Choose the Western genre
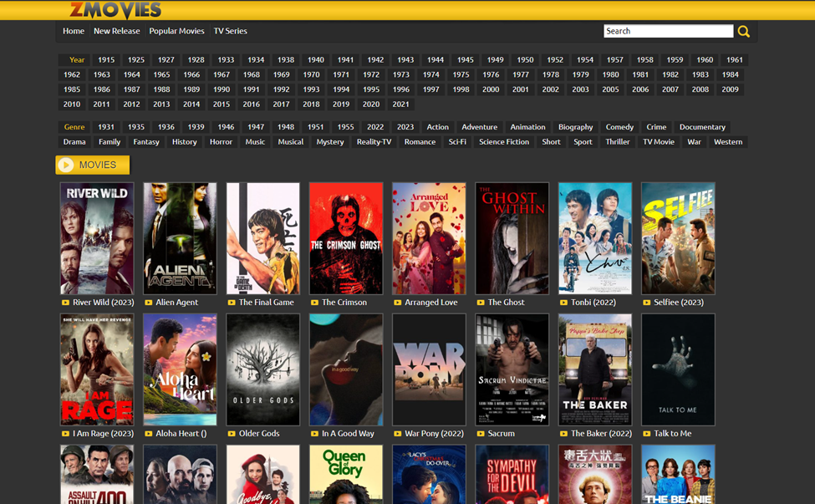This screenshot has height=504, width=815. tap(728, 142)
